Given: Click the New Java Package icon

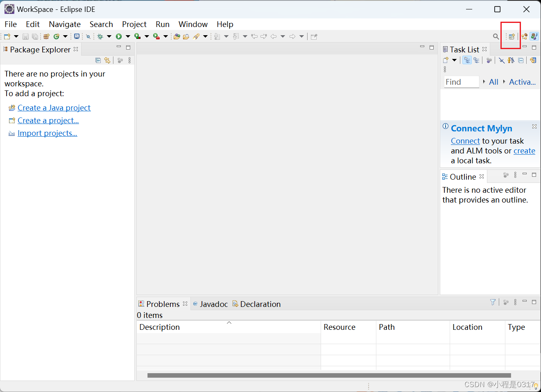Looking at the screenshot, I should pos(46,36).
